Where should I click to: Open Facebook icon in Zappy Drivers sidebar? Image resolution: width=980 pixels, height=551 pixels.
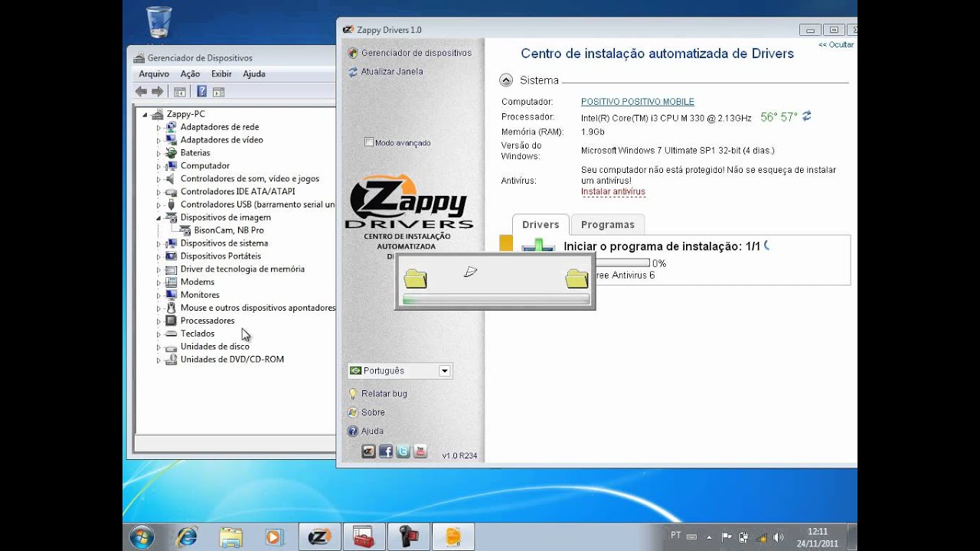click(386, 452)
